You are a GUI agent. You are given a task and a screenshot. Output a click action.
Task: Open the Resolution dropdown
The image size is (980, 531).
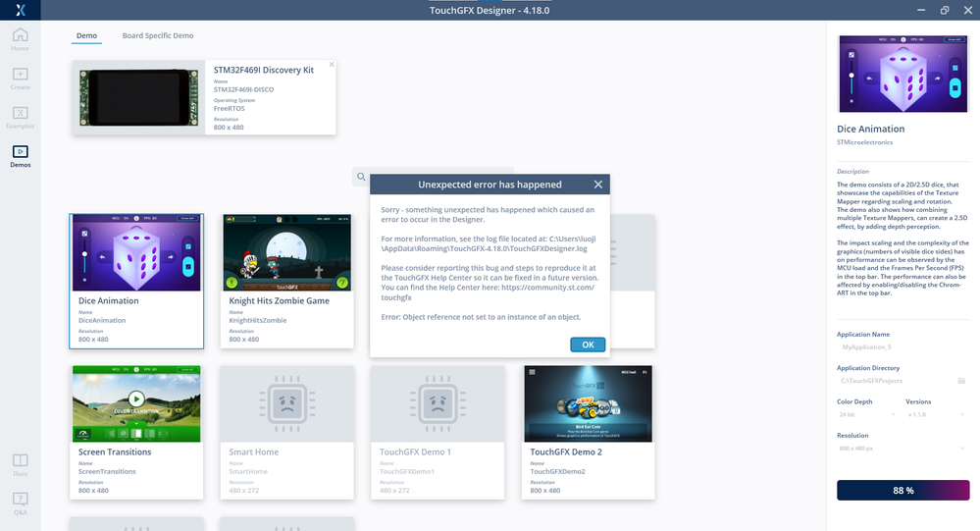point(903,449)
